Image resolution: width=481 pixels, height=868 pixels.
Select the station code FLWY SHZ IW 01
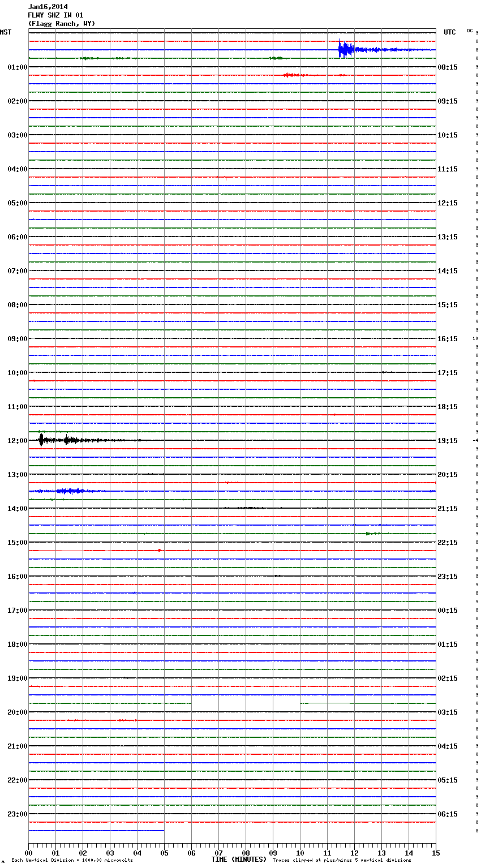[x=55, y=15]
